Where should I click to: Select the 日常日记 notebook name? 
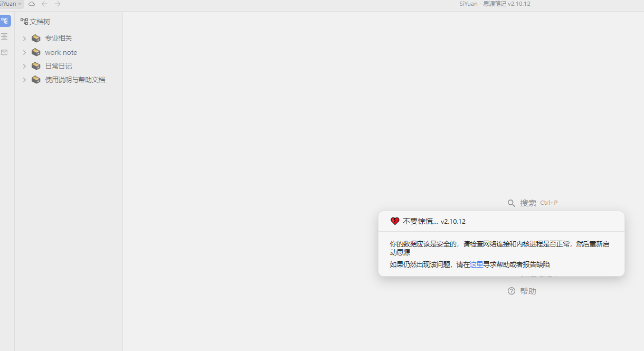tap(59, 66)
